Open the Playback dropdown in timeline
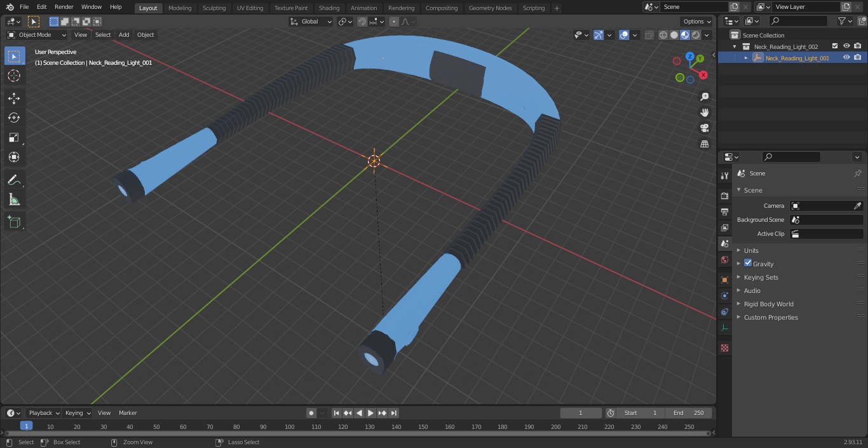The height and width of the screenshot is (448, 868). click(x=43, y=413)
